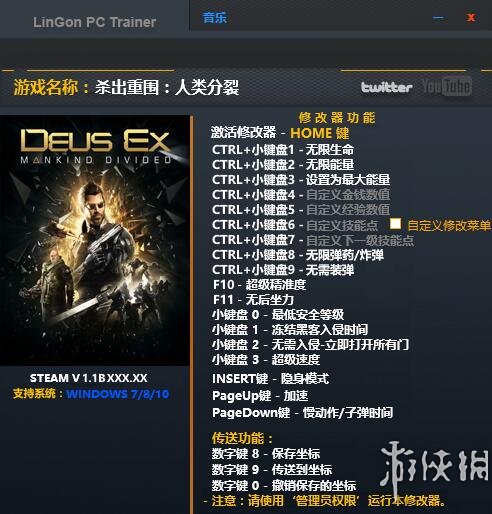Image resolution: width=492 pixels, height=514 pixels.
Task: Toggle the 自定义修改菜单 checkbox
Action: [396, 224]
